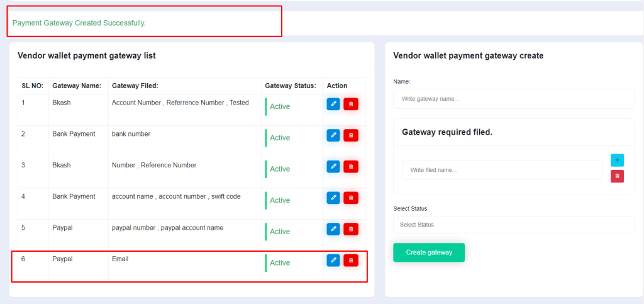This screenshot has width=644, height=304.
Task: Click 'paypal number , paypal account name' cell
Action: tap(167, 228)
